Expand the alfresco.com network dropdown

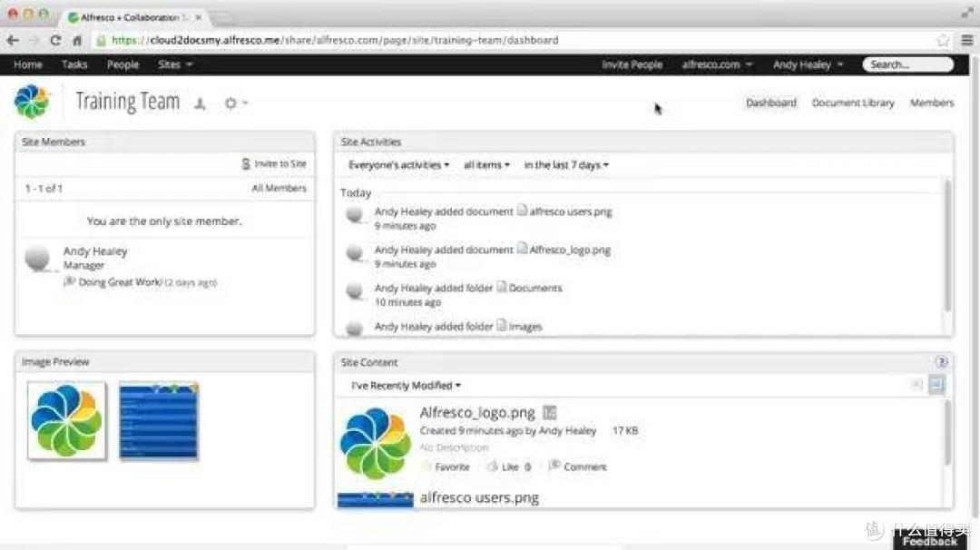[717, 64]
